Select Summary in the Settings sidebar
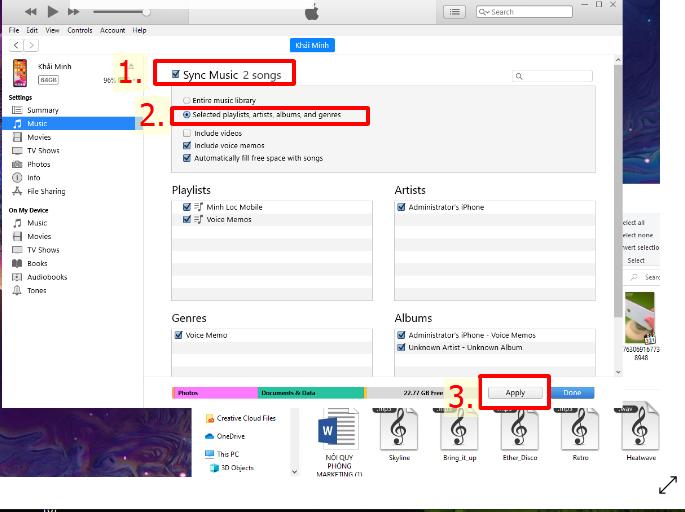Viewport: 685px width, 512px height. [x=42, y=110]
